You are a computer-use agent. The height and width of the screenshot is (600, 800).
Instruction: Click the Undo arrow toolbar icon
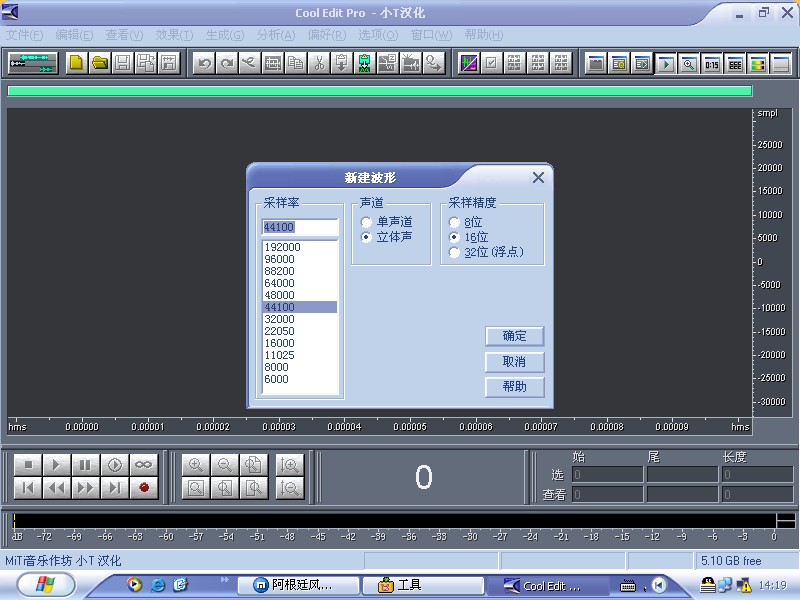pyautogui.click(x=204, y=63)
